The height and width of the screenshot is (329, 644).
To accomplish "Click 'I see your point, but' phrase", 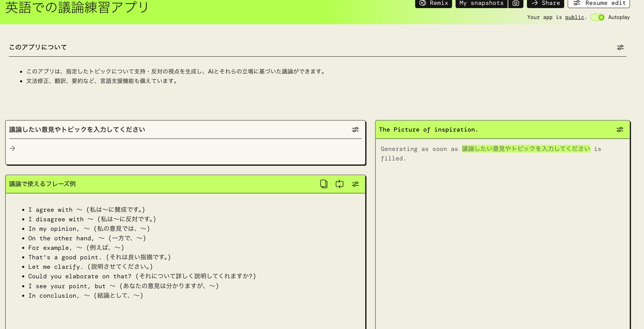I will [x=124, y=286].
